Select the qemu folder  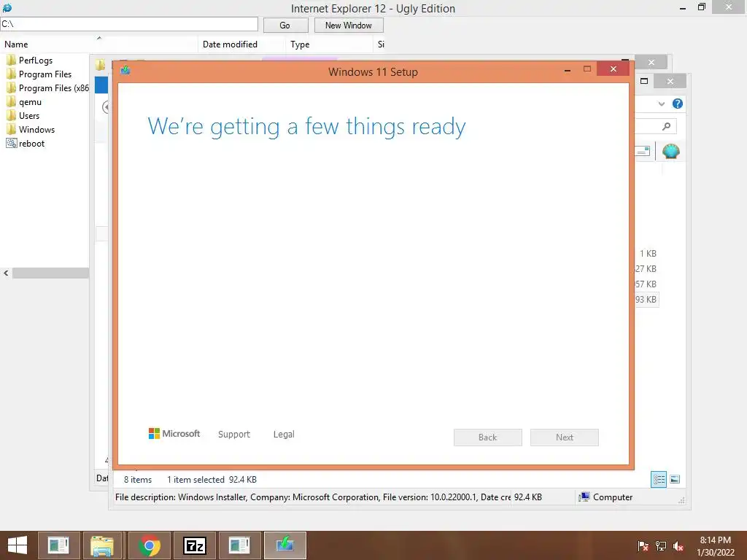pos(29,102)
